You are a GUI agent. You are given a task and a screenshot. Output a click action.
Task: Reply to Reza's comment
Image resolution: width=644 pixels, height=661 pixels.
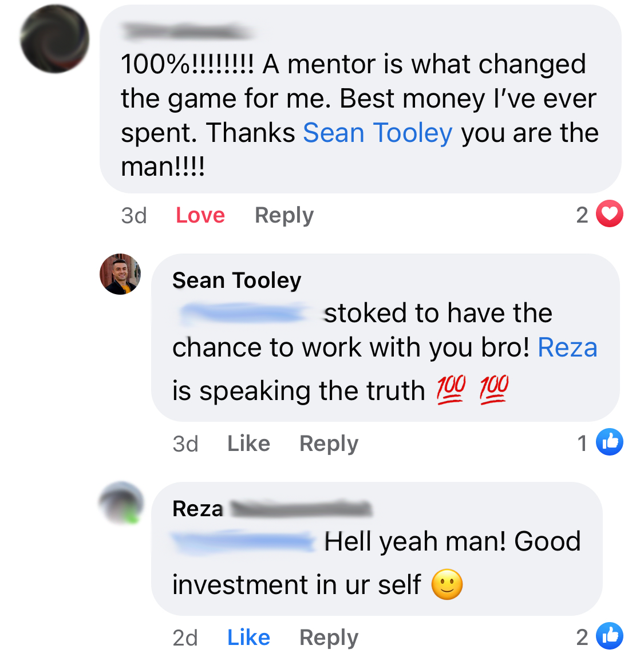tap(329, 638)
